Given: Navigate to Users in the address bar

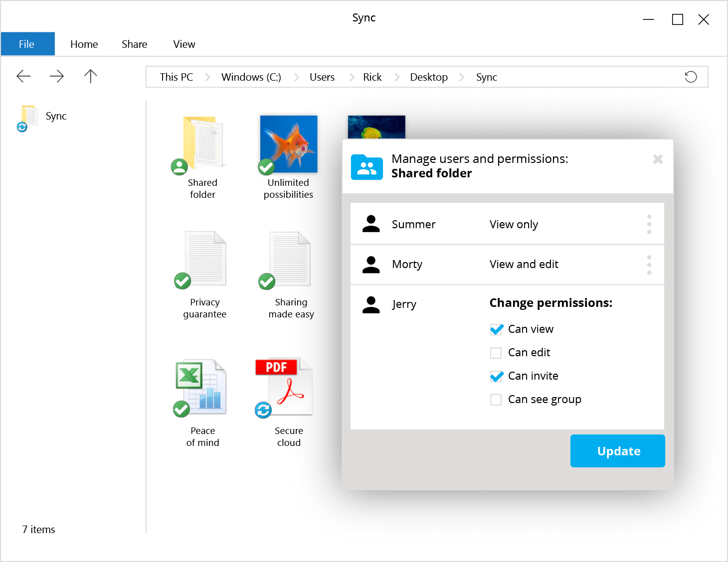Looking at the screenshot, I should (322, 77).
